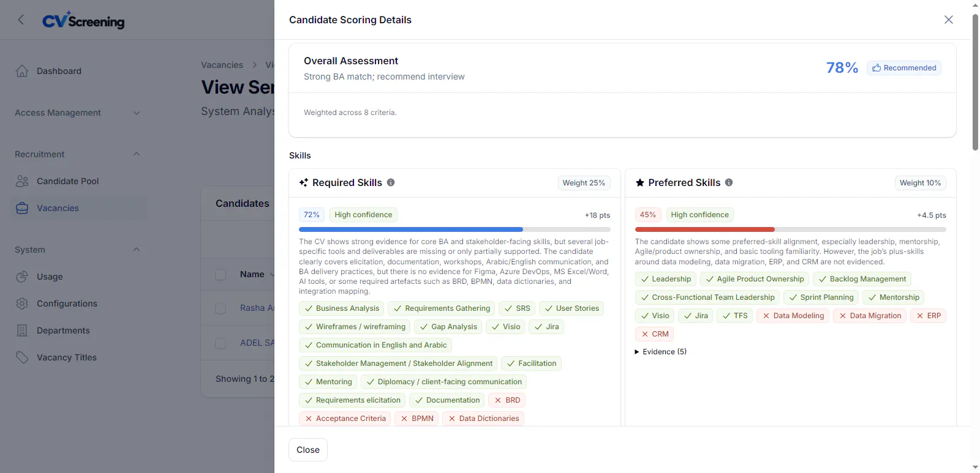Click the back arrow beside CV Screening logo

21,20
